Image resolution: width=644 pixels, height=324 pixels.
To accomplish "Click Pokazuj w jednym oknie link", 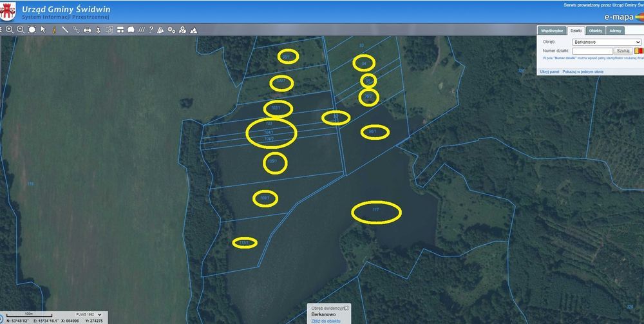I will 583,71.
